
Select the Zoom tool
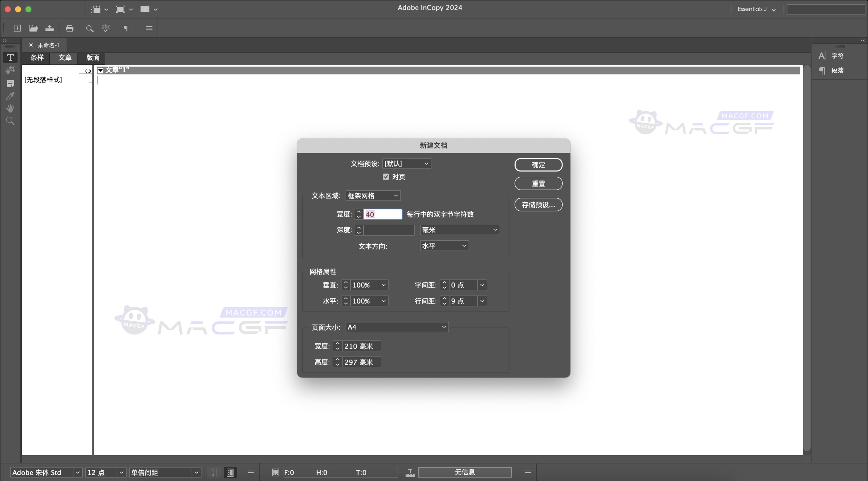(10, 121)
